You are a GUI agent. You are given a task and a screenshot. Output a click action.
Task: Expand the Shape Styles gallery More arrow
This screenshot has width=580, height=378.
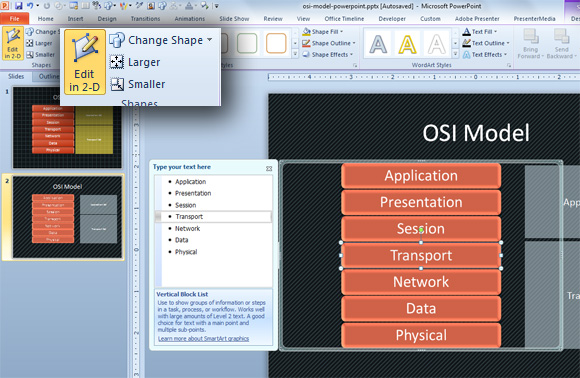click(295, 54)
